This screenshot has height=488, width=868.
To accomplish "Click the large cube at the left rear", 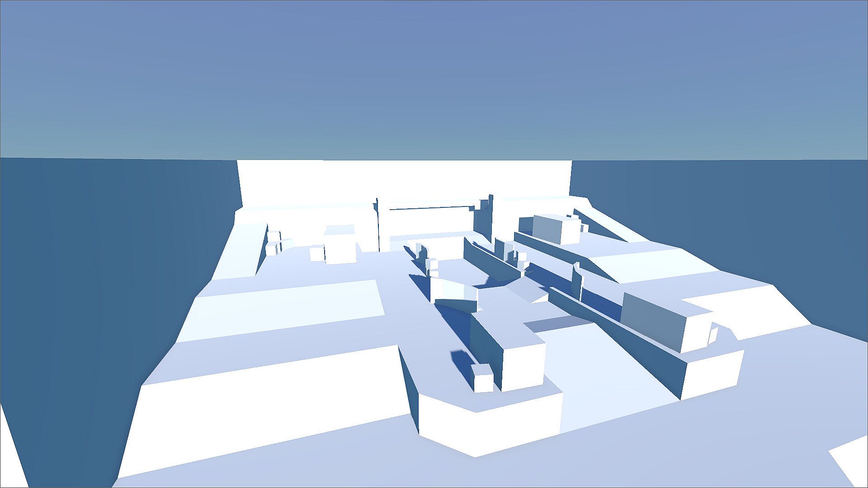I will [340, 246].
